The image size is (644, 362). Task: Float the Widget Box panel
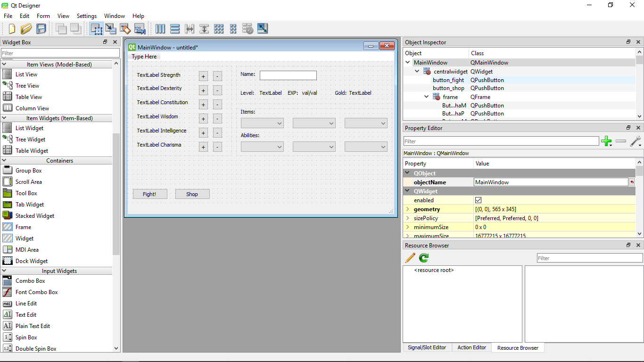(x=105, y=42)
